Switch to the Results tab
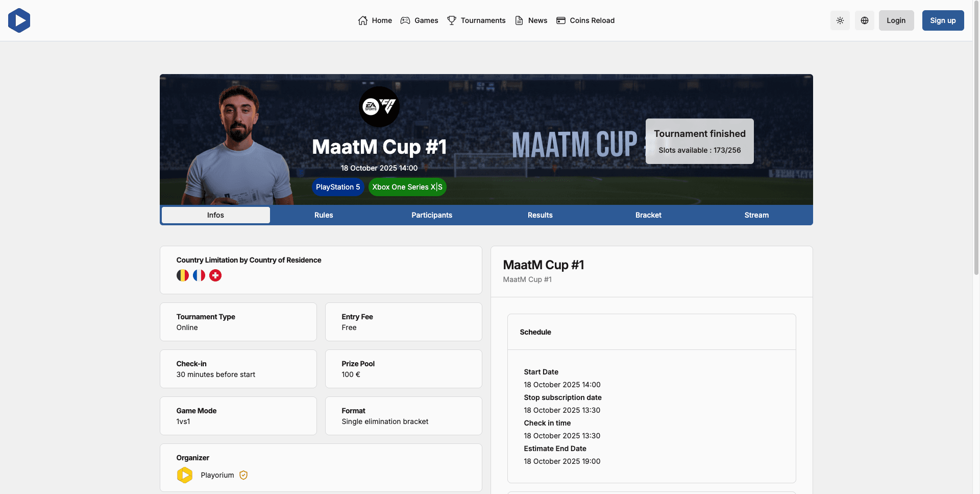The image size is (980, 494). click(x=540, y=215)
